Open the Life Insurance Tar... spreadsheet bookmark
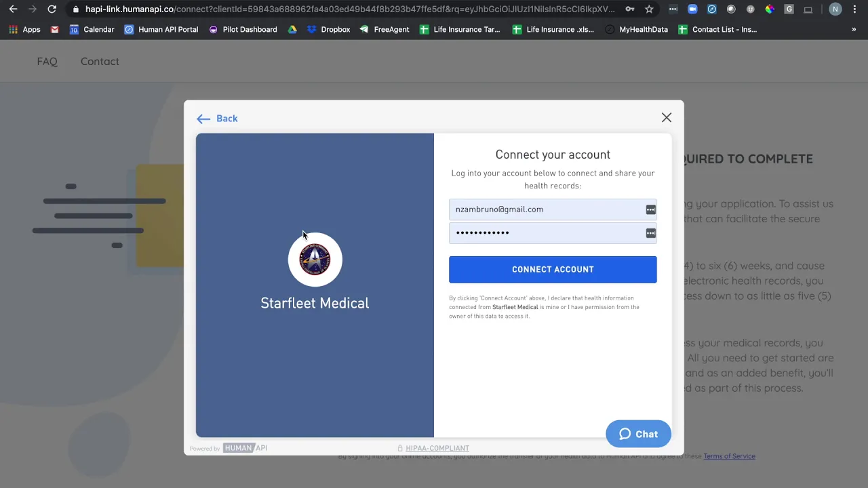 point(460,30)
